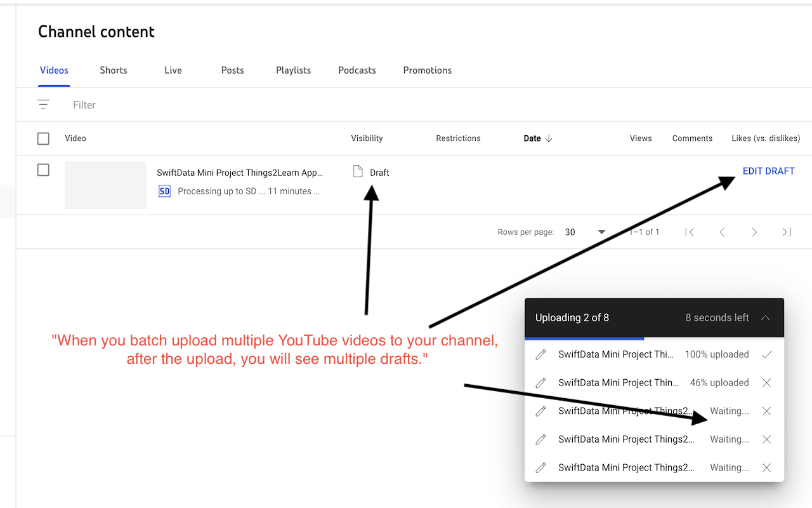
Task: Click the Video column header
Action: tap(75, 138)
